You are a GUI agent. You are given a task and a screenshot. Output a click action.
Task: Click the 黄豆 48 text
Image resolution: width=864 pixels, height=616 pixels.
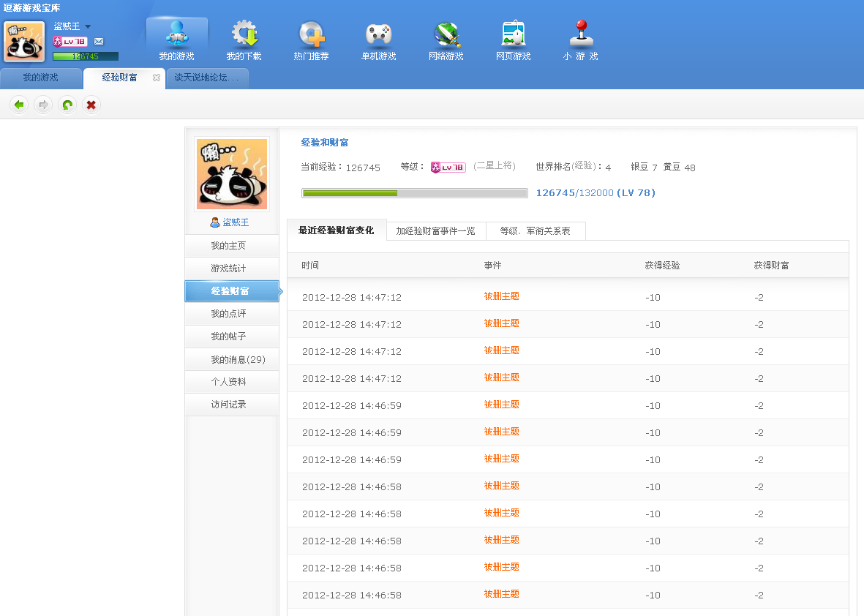click(x=680, y=167)
